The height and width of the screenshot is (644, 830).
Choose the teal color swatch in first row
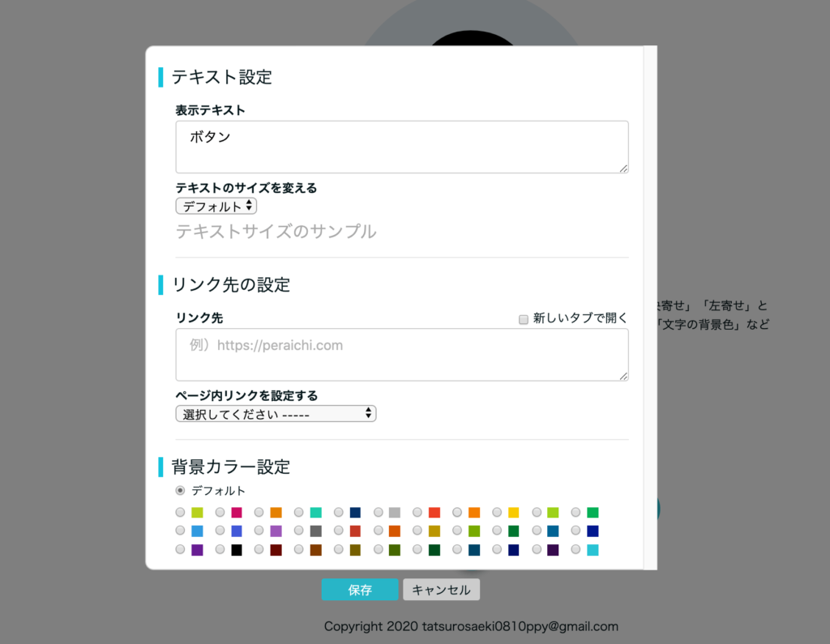315,512
